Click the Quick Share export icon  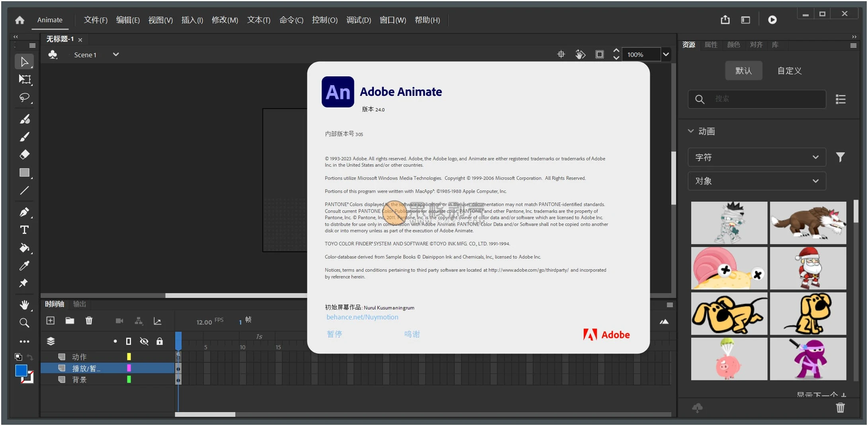point(725,19)
